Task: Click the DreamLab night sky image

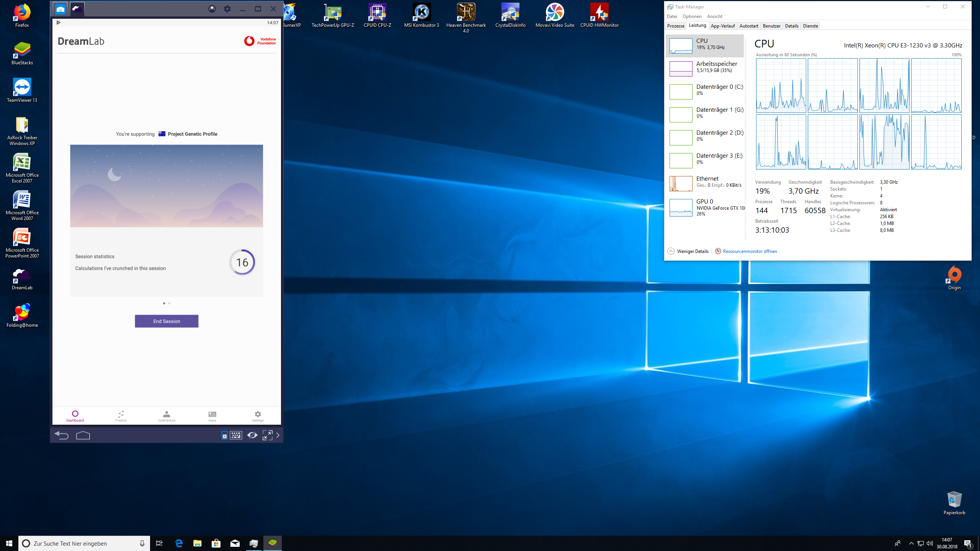Action: pos(167,186)
